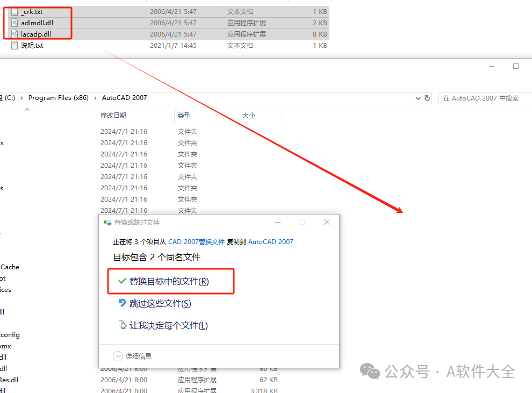
Task: Refresh the AutoCAD 2007 folder view
Action: point(427,98)
